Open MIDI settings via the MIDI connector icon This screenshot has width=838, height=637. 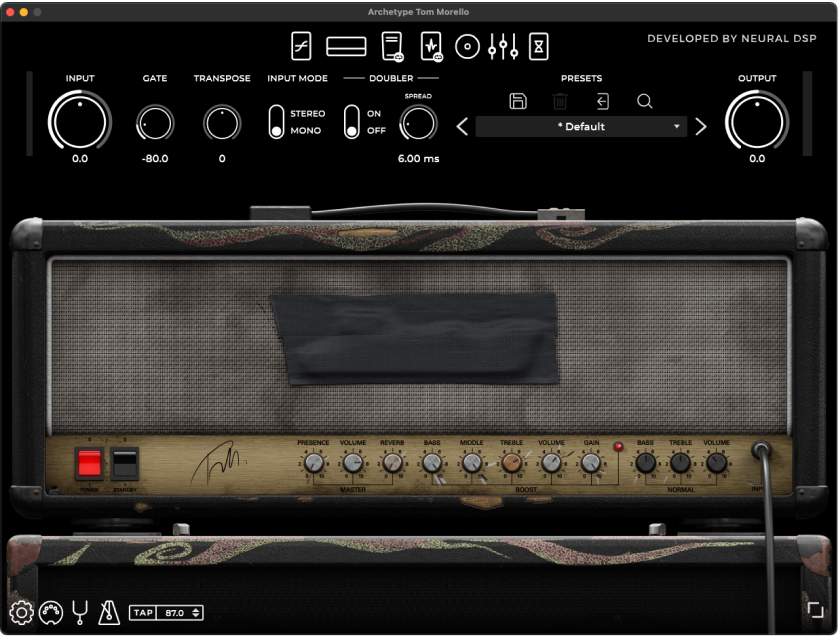click(50, 612)
